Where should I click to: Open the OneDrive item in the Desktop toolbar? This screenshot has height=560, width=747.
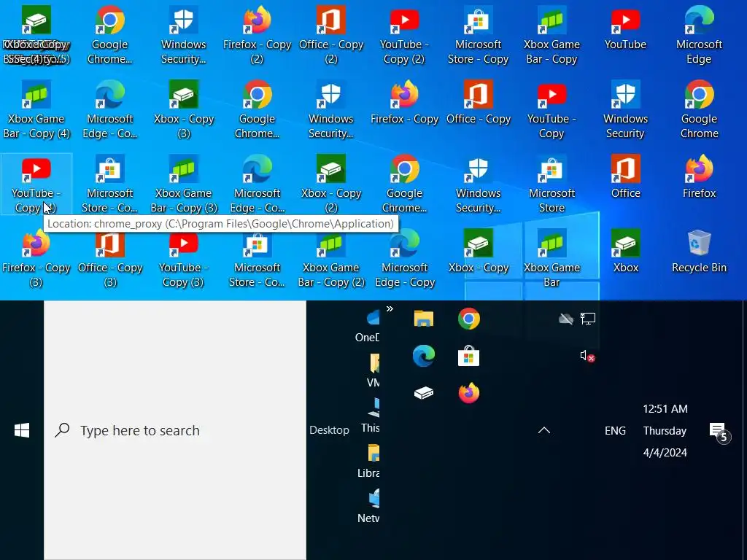368,326
